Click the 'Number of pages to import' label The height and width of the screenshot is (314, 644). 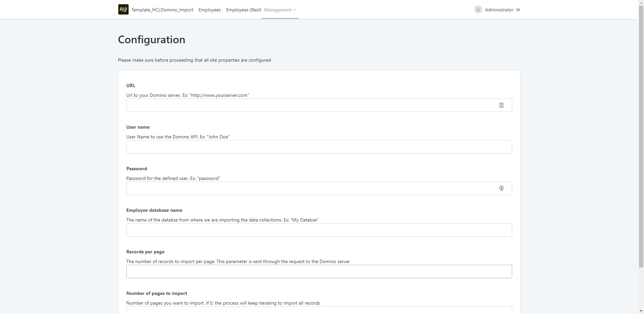point(157,293)
